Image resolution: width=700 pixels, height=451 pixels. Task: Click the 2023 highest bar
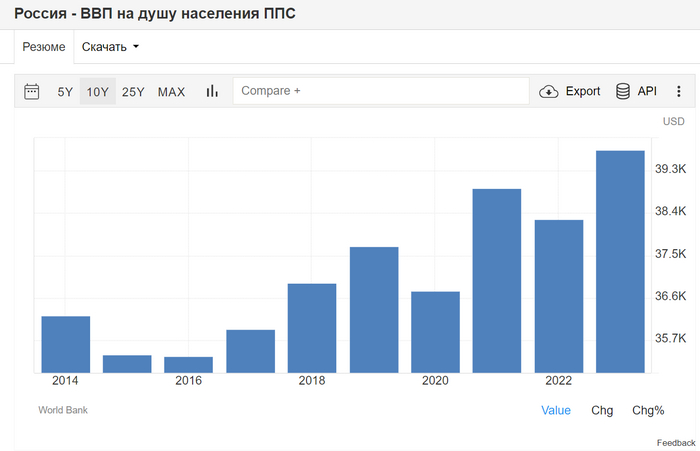pyautogui.click(x=620, y=262)
